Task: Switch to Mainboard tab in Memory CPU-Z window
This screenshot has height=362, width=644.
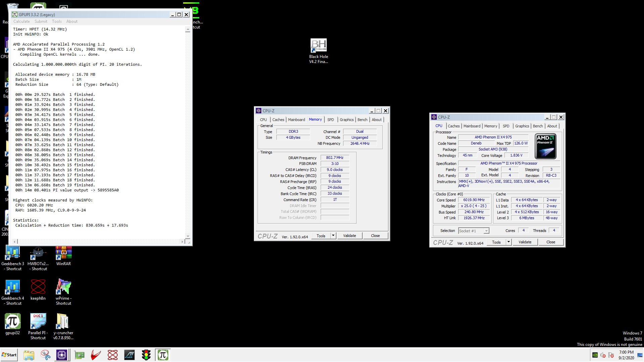Action: pos(297,120)
